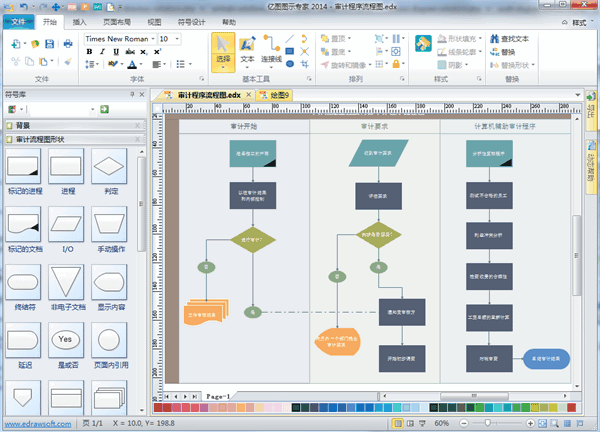The height and width of the screenshot is (432, 600).
Task: Click the blue rounded terminator shape on canvas
Action: [x=546, y=359]
